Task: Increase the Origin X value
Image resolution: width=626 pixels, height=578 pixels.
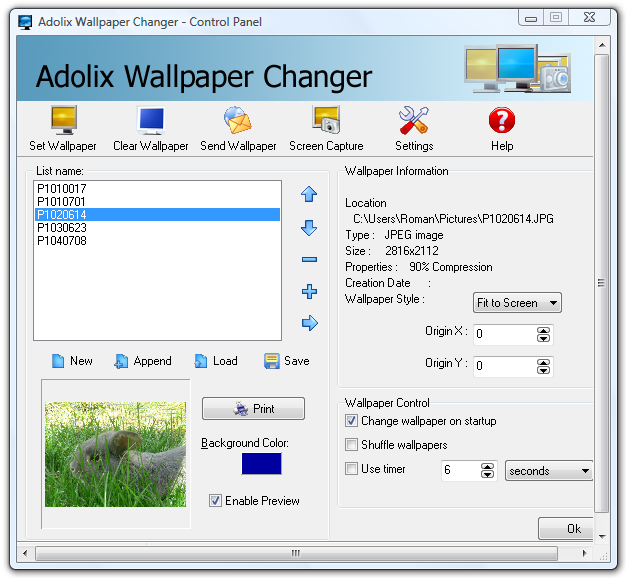Action: [543, 331]
